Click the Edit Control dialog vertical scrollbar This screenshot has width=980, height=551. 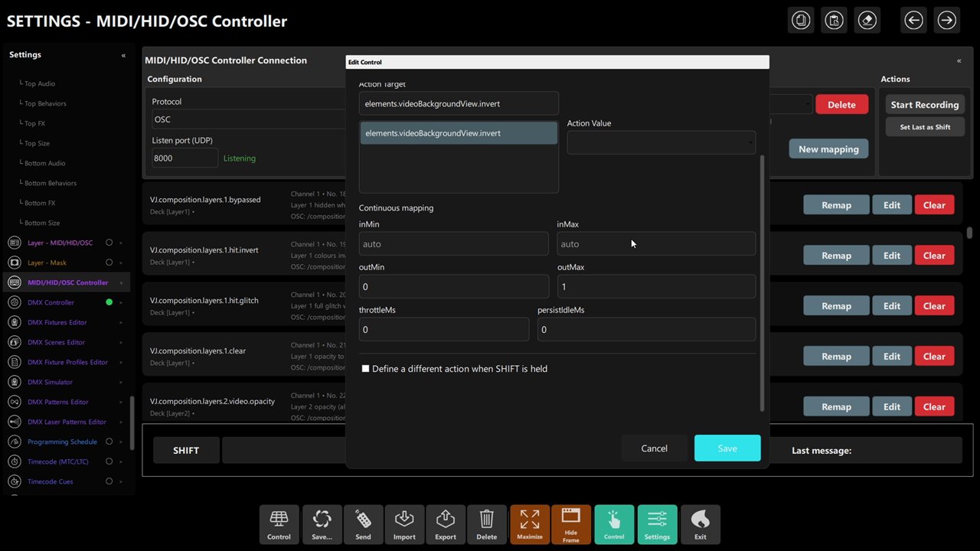(x=762, y=283)
